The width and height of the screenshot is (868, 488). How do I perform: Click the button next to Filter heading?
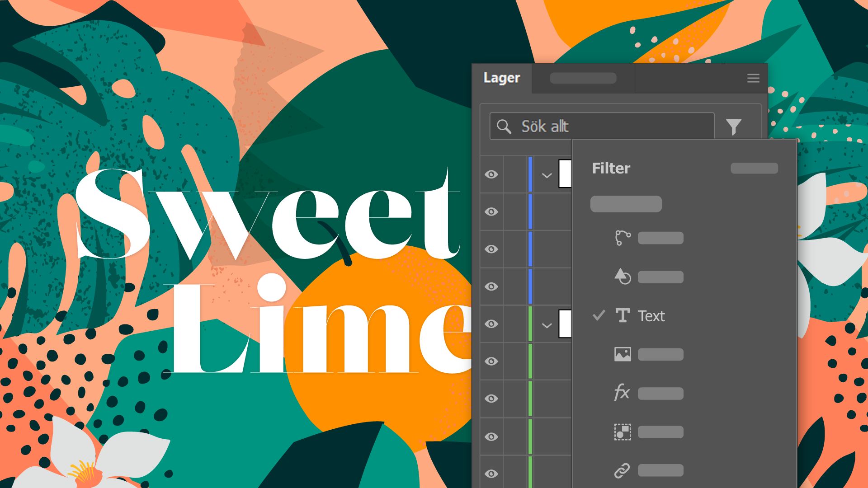point(754,168)
